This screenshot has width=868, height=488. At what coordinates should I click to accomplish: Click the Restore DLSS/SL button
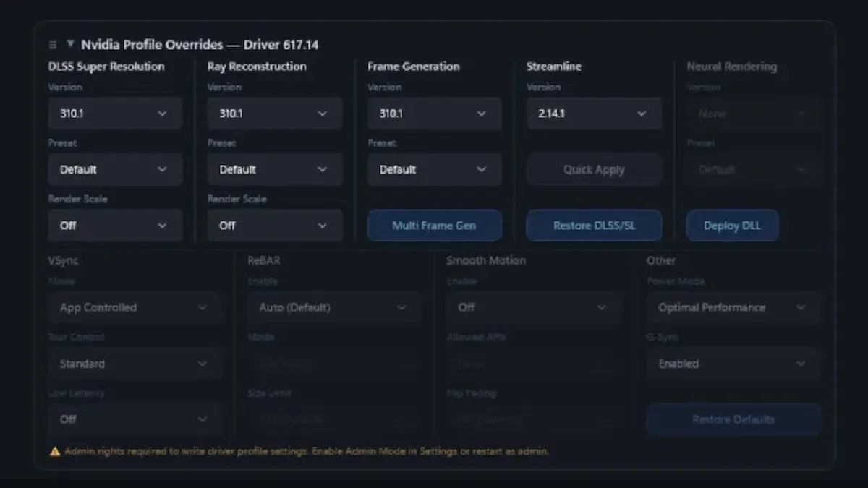[x=594, y=225]
